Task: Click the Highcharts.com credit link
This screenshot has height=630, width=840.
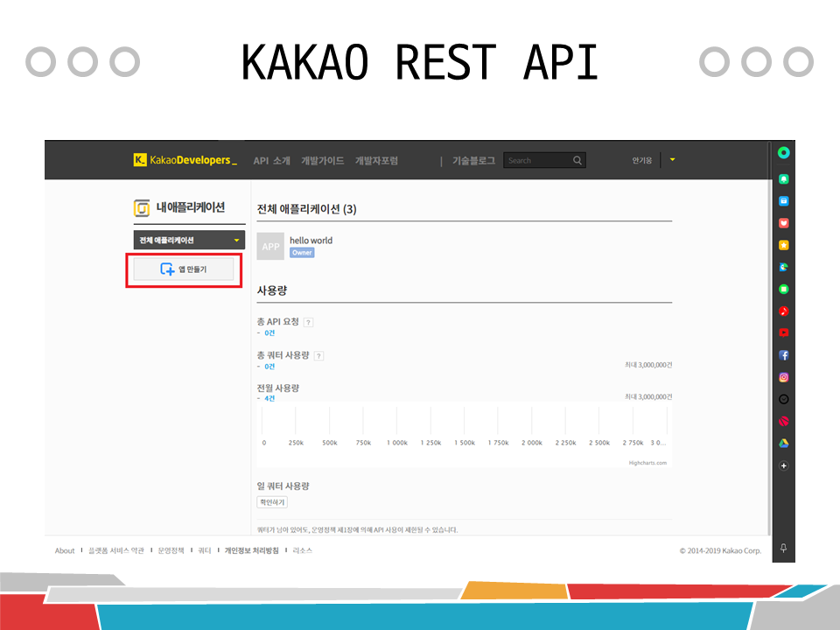Action: pos(647,463)
